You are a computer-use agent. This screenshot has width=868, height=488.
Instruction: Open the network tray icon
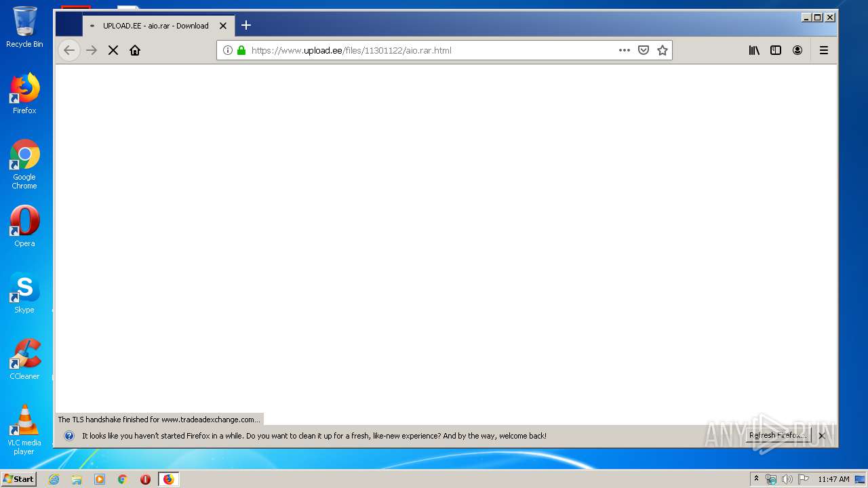pyautogui.click(x=771, y=479)
